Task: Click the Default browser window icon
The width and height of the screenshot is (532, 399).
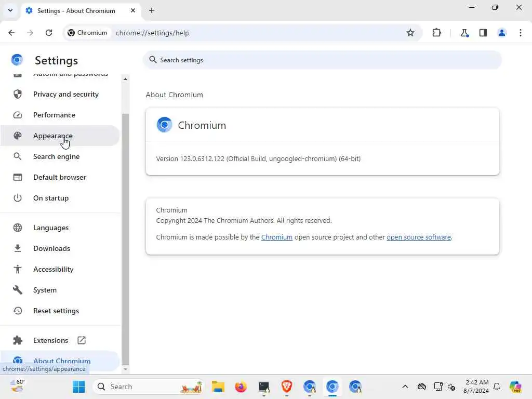Action: click(x=18, y=177)
